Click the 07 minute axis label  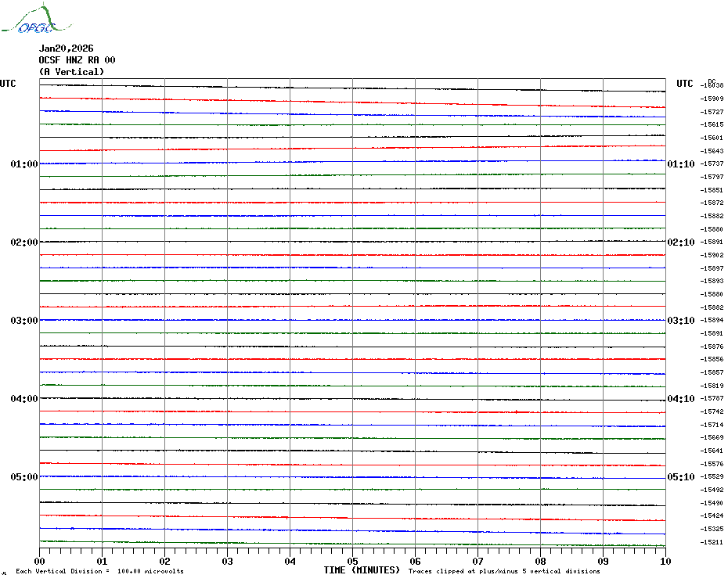tap(478, 562)
